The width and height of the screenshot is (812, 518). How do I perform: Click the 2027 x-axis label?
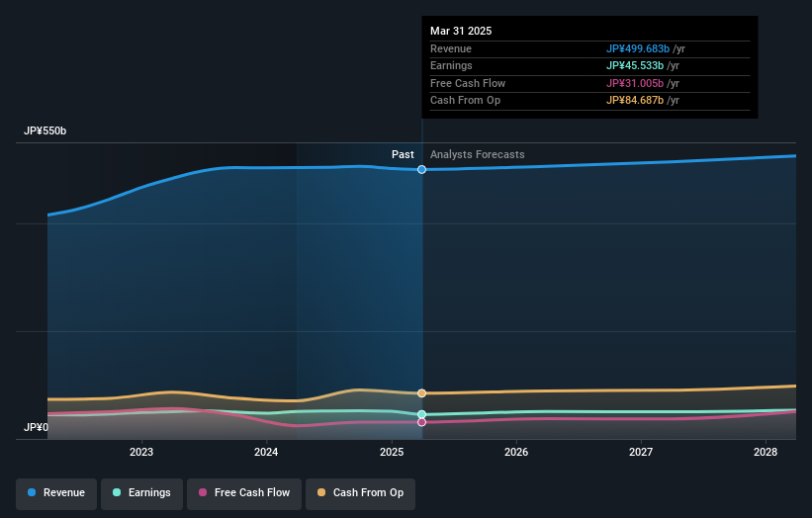click(641, 452)
